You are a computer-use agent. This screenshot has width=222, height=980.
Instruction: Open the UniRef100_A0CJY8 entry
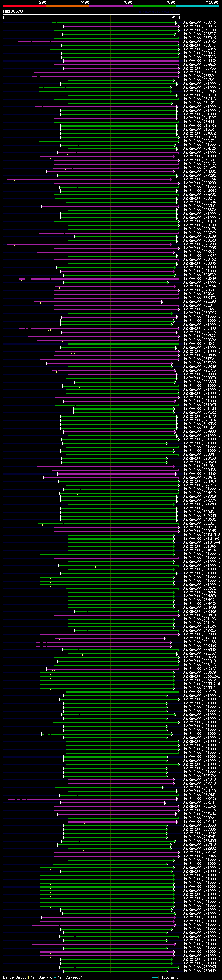(x=199, y=72)
